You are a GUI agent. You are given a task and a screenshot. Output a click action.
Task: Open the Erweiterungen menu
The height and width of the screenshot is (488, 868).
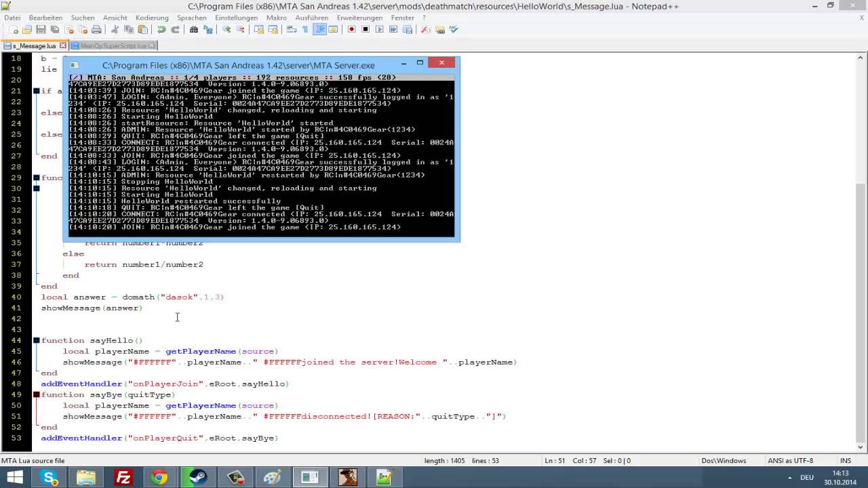(x=359, y=18)
